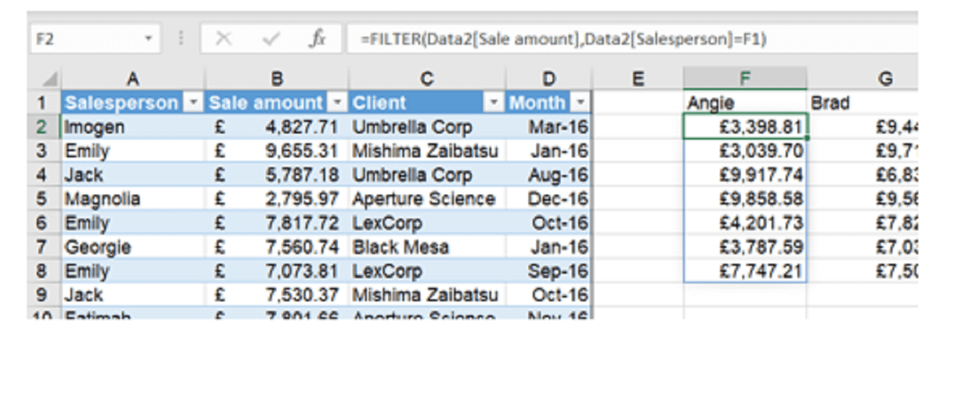Select the Black Mesa client cell
This screenshot has width=980, height=420.
point(426,247)
